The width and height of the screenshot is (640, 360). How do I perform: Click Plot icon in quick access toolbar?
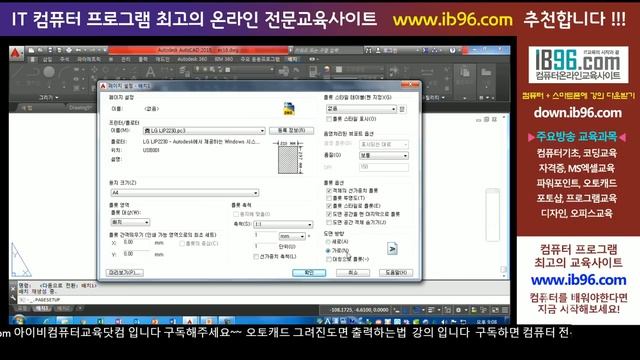point(69,50)
